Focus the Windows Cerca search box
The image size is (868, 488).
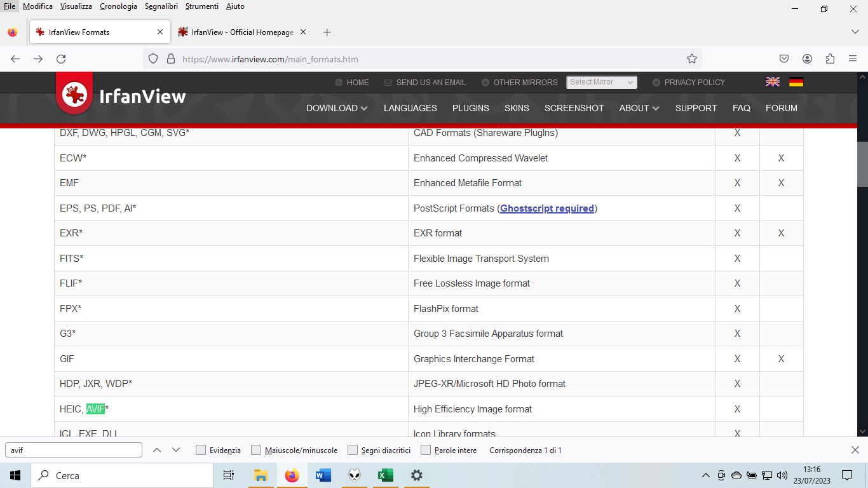(122, 475)
